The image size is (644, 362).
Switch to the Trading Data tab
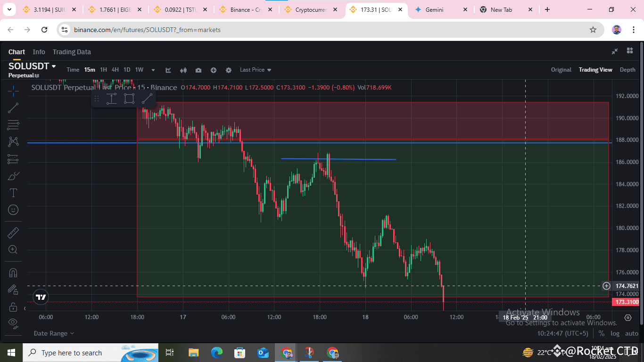click(72, 52)
